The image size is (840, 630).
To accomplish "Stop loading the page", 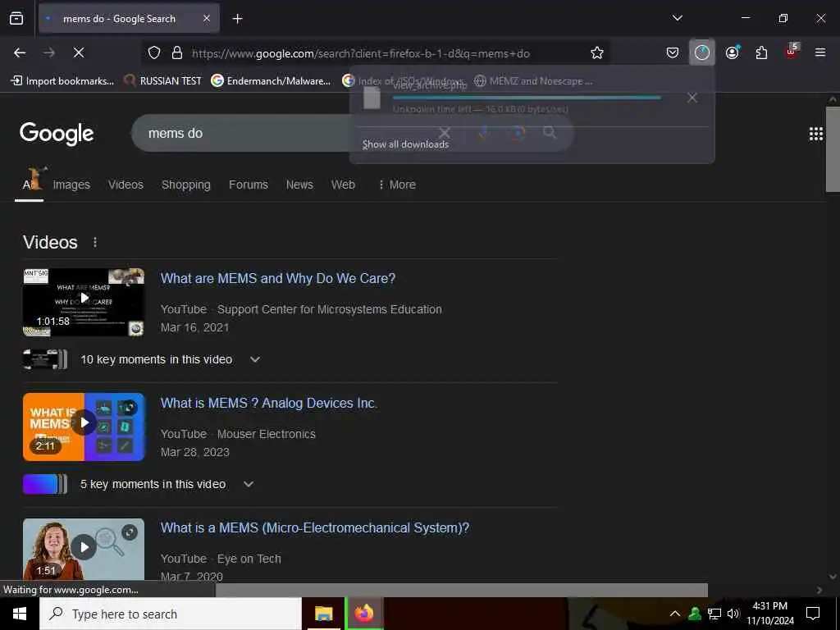I will click(78, 52).
